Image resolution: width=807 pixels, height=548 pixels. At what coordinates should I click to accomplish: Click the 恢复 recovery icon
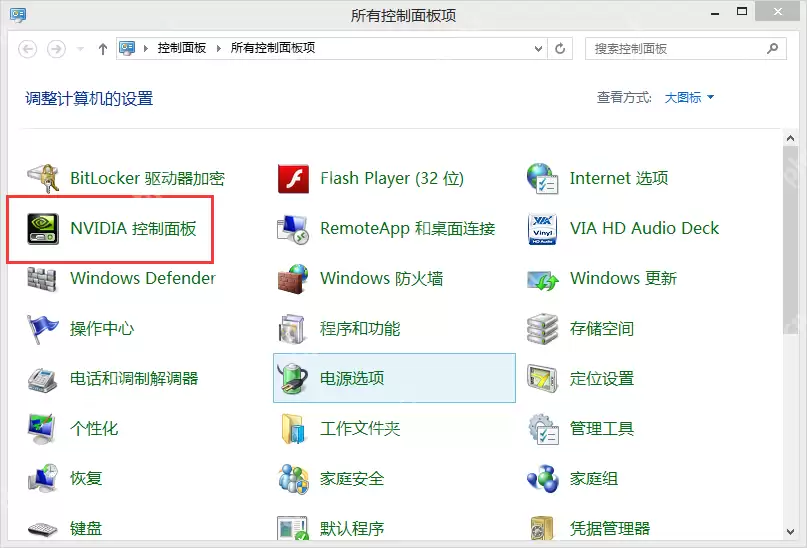point(43,478)
